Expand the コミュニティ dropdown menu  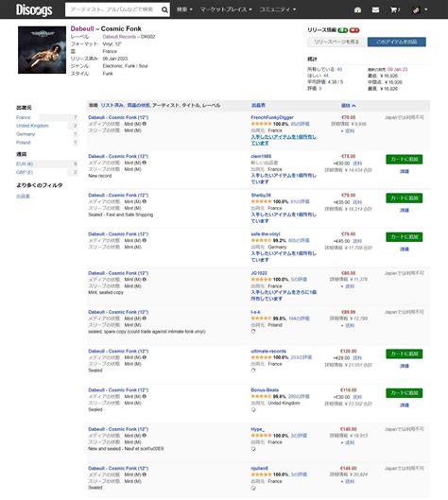[278, 9]
